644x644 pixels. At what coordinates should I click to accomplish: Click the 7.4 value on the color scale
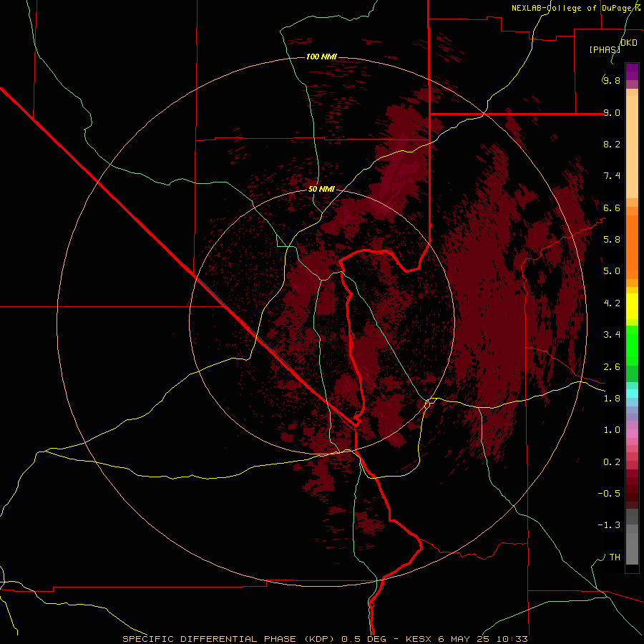[612, 176]
